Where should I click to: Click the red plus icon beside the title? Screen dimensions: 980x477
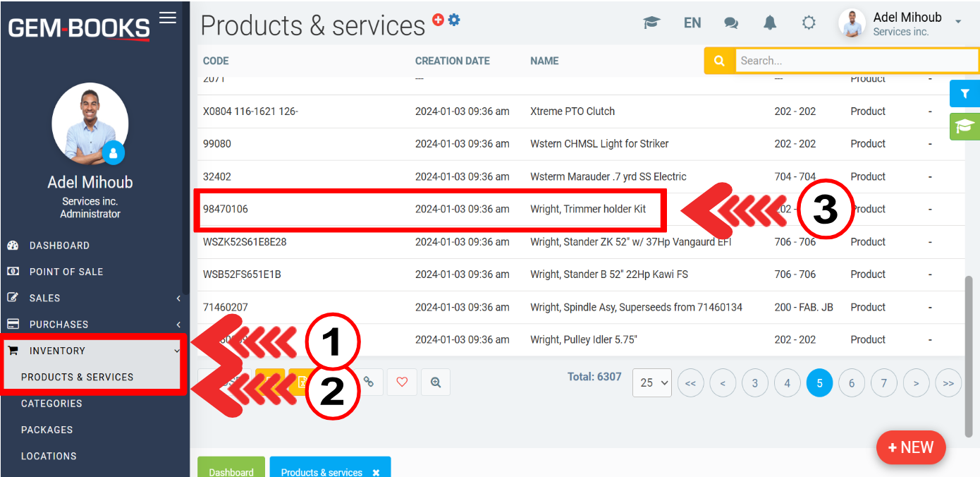tap(438, 20)
